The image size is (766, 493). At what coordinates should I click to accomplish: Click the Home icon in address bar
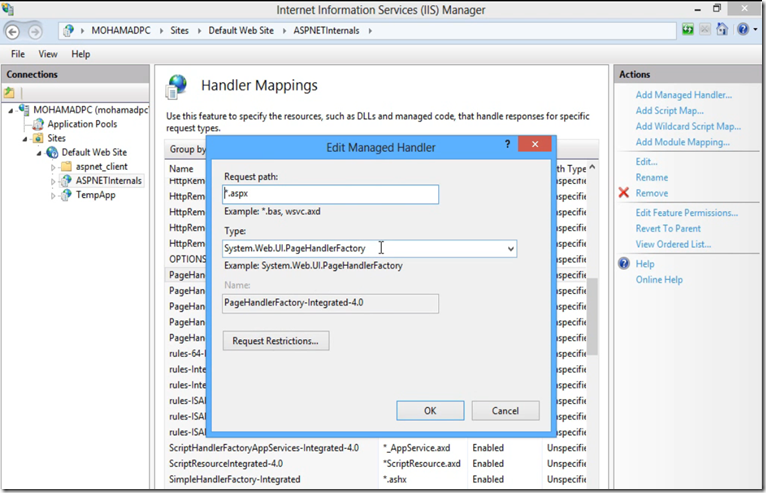[722, 29]
